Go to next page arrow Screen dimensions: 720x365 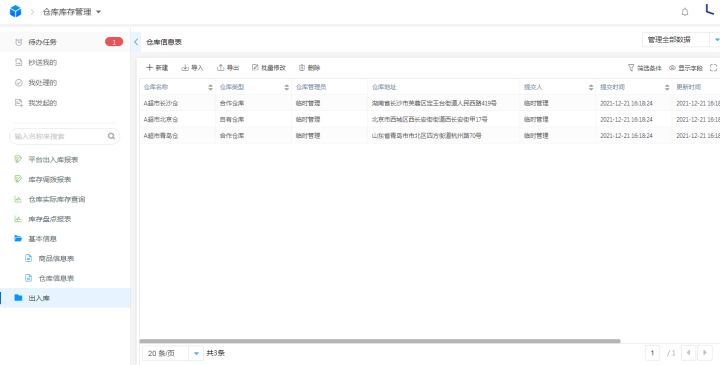(705, 353)
